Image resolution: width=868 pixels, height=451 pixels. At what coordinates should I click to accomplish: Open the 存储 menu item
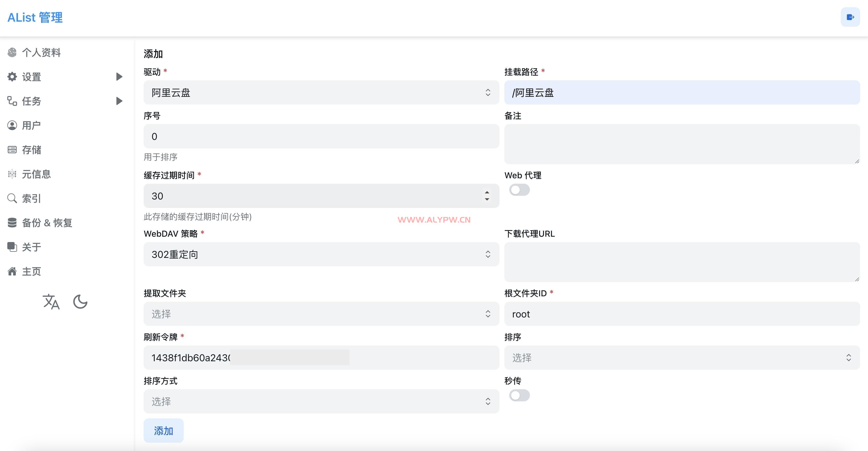pyautogui.click(x=32, y=150)
